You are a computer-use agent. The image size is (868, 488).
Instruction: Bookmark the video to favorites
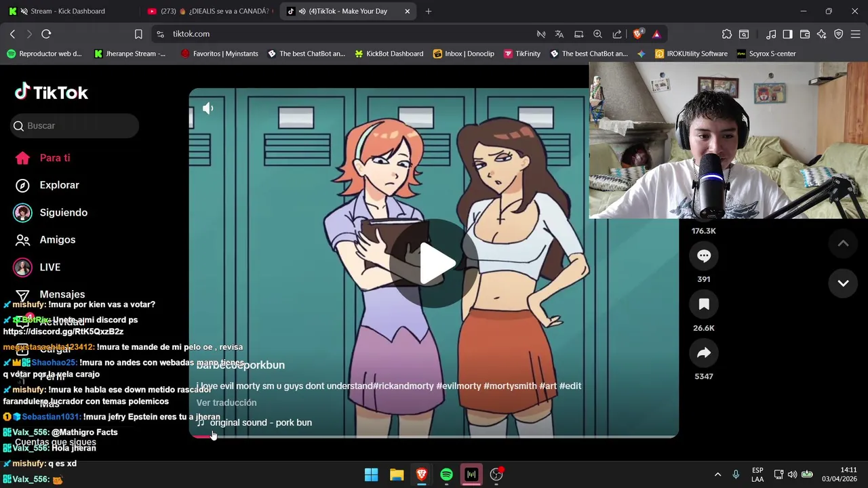(704, 305)
